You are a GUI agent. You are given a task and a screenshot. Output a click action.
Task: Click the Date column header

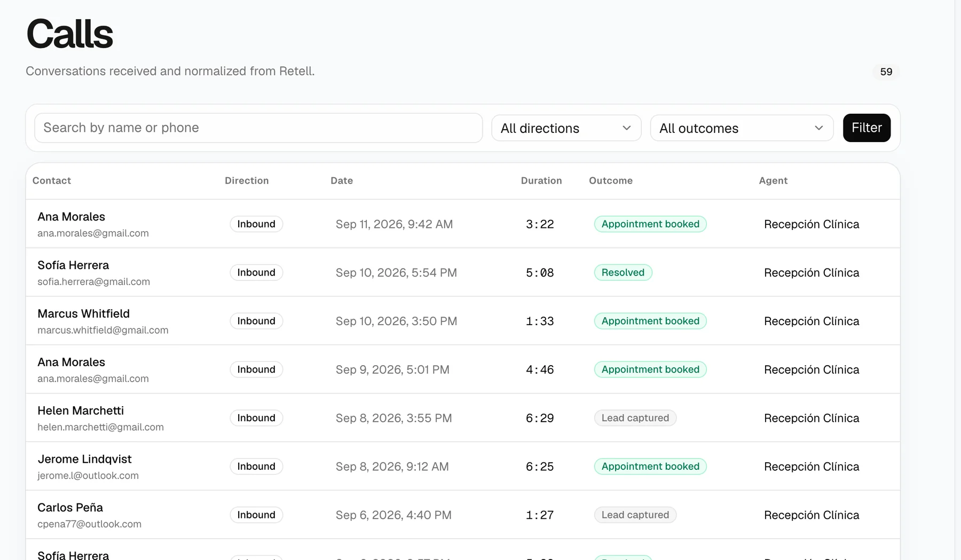[342, 181]
